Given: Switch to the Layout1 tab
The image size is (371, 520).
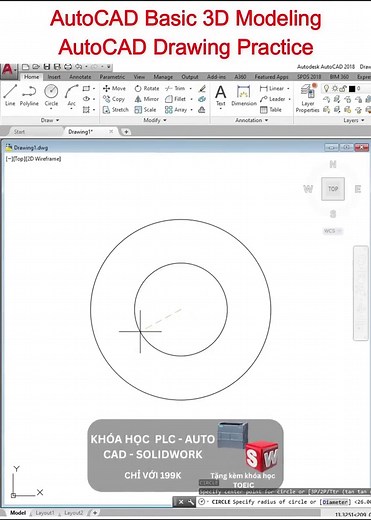Looking at the screenshot, I should (x=45, y=513).
